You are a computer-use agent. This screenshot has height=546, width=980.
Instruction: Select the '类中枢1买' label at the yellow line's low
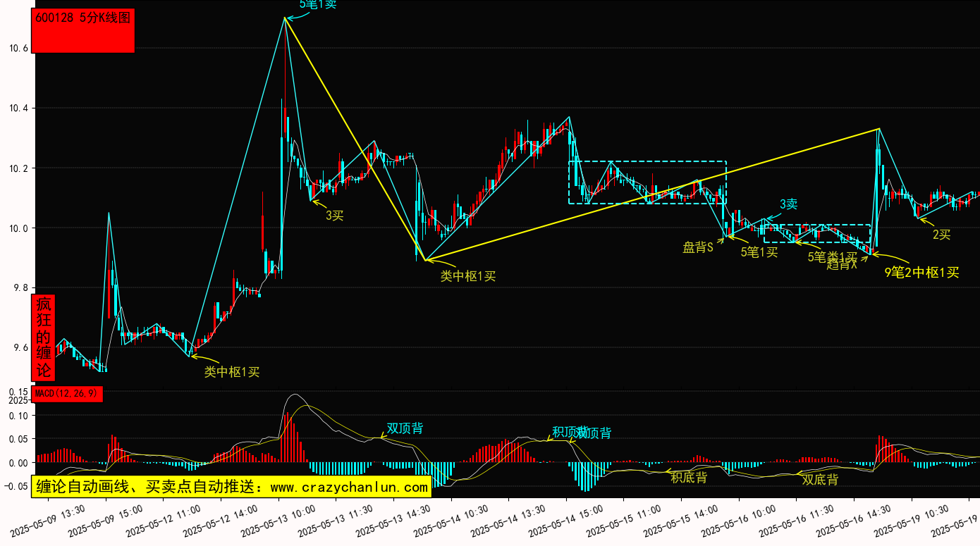point(468,276)
